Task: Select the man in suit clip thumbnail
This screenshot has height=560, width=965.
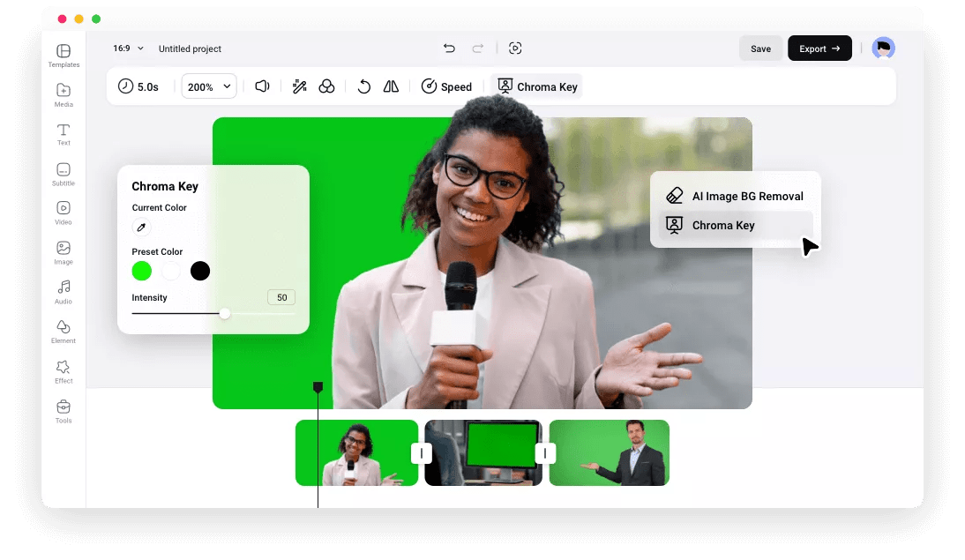Action: (609, 452)
